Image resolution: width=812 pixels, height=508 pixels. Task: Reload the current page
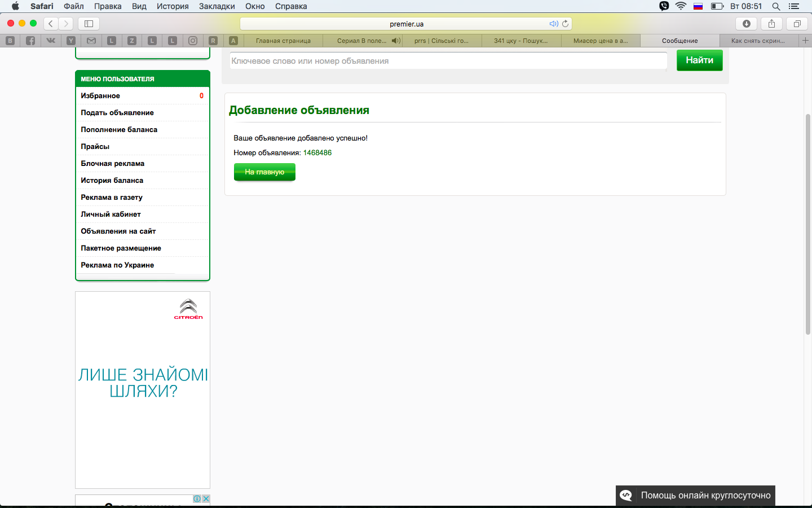(565, 24)
